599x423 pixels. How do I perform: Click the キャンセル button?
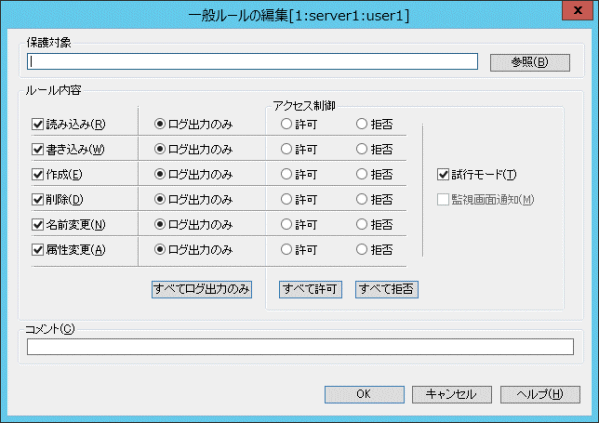452,394
